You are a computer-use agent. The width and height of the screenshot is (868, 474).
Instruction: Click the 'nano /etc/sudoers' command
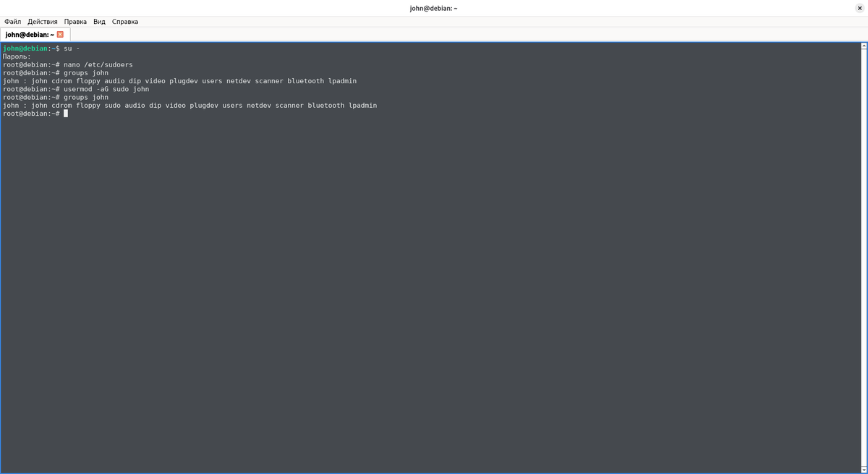coord(98,64)
